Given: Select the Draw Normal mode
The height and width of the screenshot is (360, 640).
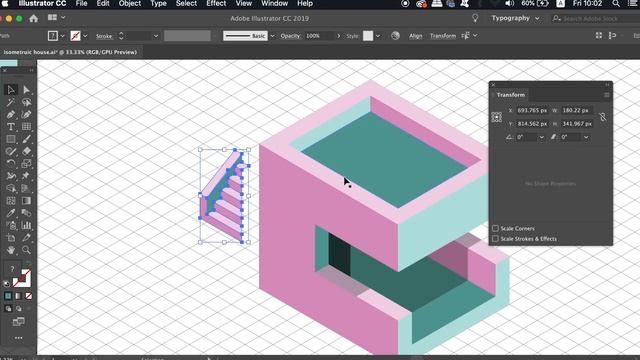Looking at the screenshot, I should click(x=8, y=309).
